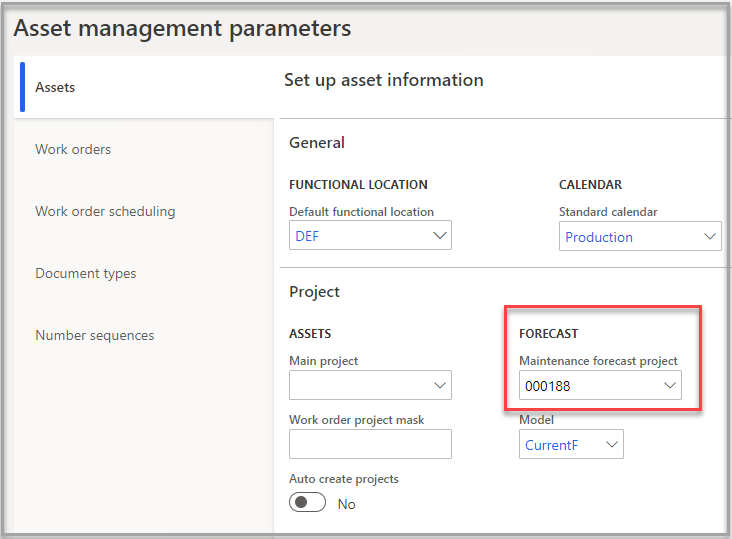Expand Main project dropdown arrow
The height and width of the screenshot is (539, 732).
click(x=440, y=385)
